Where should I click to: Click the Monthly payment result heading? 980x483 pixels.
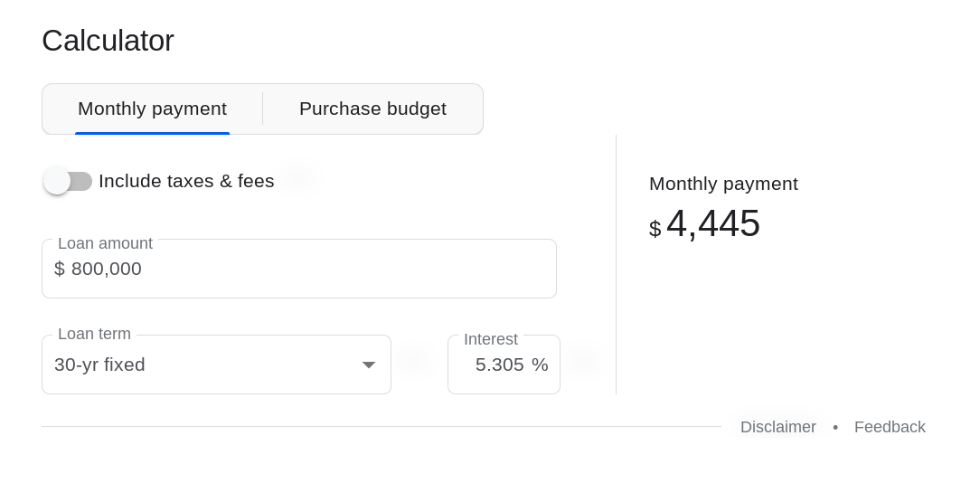pos(723,184)
